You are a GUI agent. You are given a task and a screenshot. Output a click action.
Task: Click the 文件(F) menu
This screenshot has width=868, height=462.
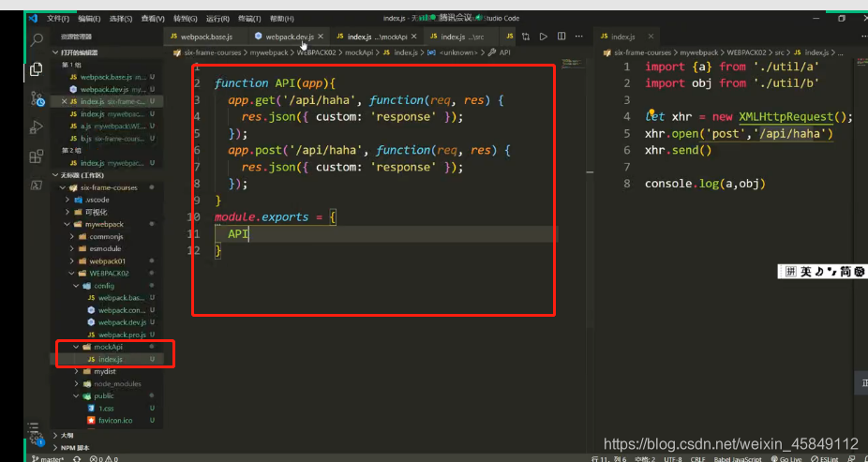click(x=58, y=18)
